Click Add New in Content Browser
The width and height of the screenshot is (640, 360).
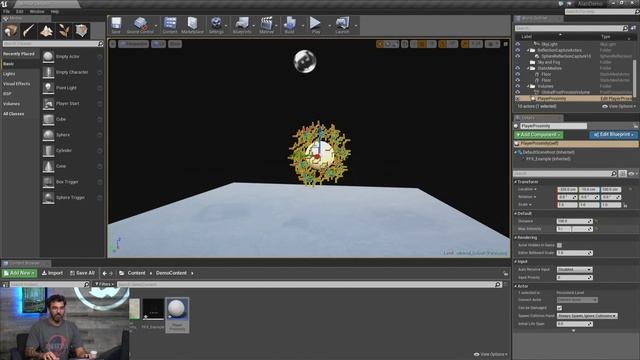coord(20,273)
